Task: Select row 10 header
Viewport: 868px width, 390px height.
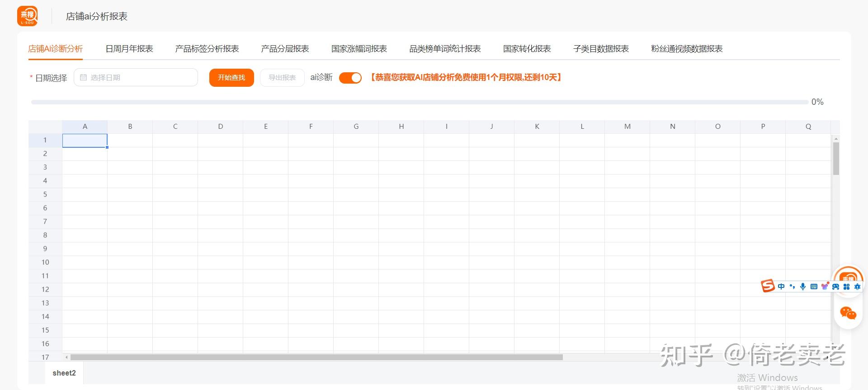Action: pyautogui.click(x=45, y=263)
